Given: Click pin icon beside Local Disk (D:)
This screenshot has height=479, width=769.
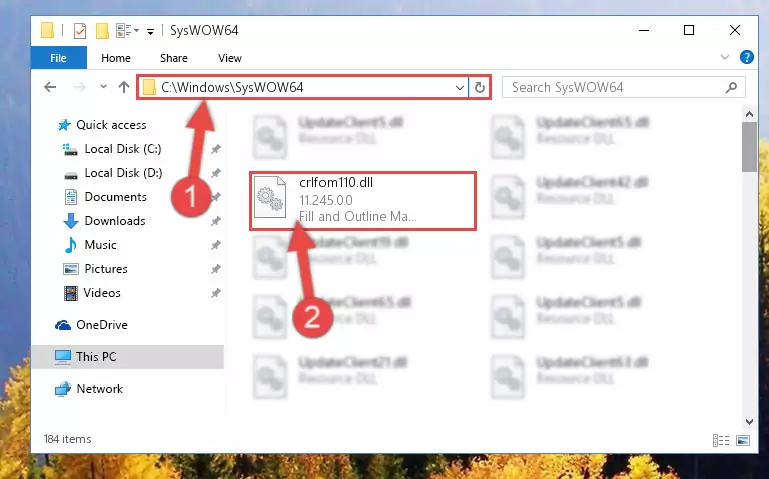Looking at the screenshot, I should 216,173.
